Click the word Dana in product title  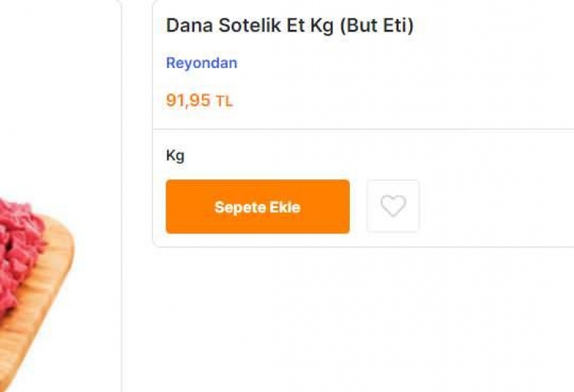tap(189, 25)
